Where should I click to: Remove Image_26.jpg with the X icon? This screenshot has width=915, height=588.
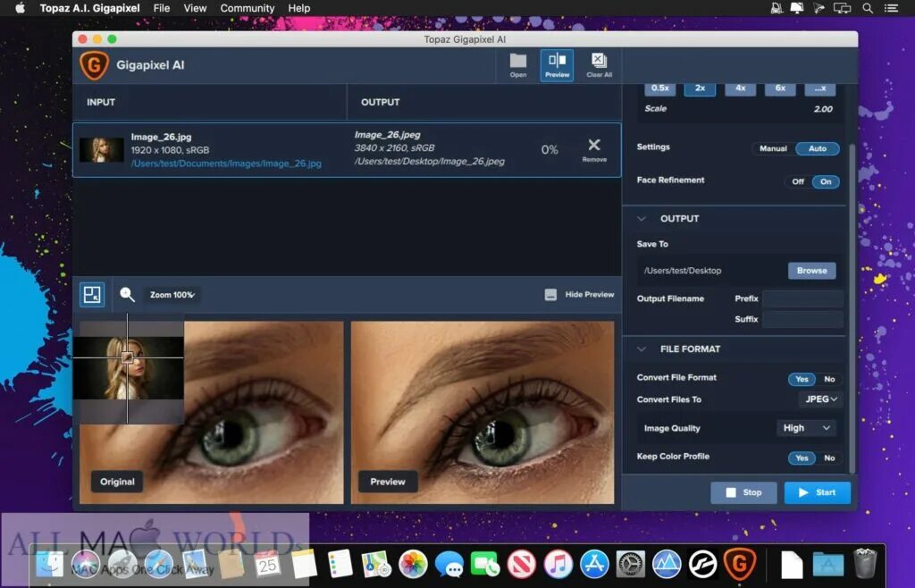[594, 149]
